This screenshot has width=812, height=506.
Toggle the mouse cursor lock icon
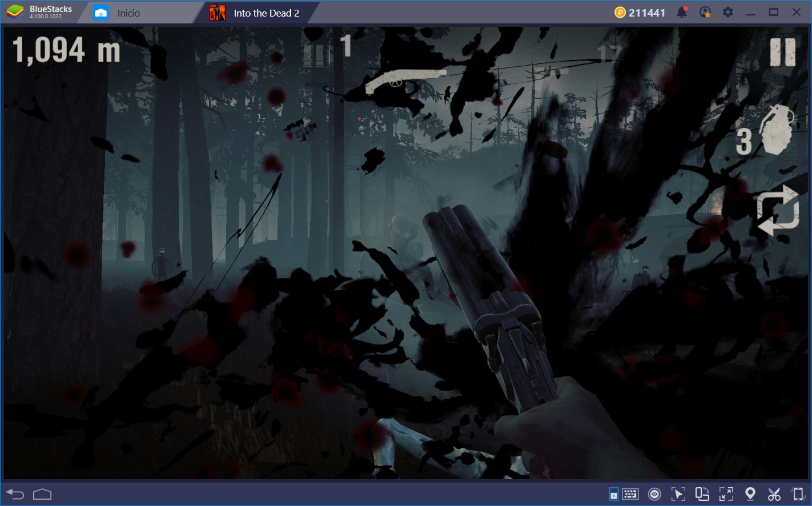(678, 494)
